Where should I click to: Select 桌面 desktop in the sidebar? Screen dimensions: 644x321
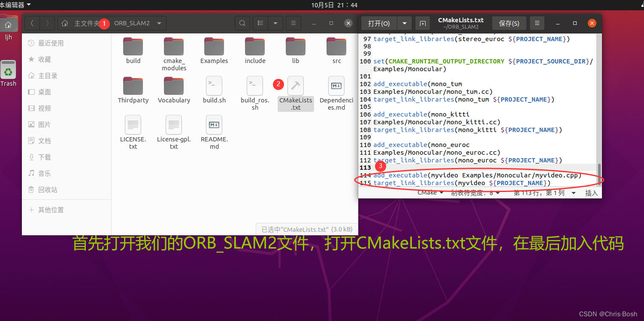67,92
